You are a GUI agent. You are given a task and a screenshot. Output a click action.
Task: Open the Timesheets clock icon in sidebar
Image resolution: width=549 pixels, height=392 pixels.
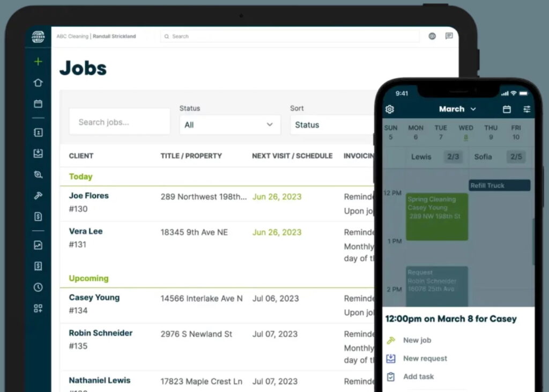pyautogui.click(x=38, y=287)
